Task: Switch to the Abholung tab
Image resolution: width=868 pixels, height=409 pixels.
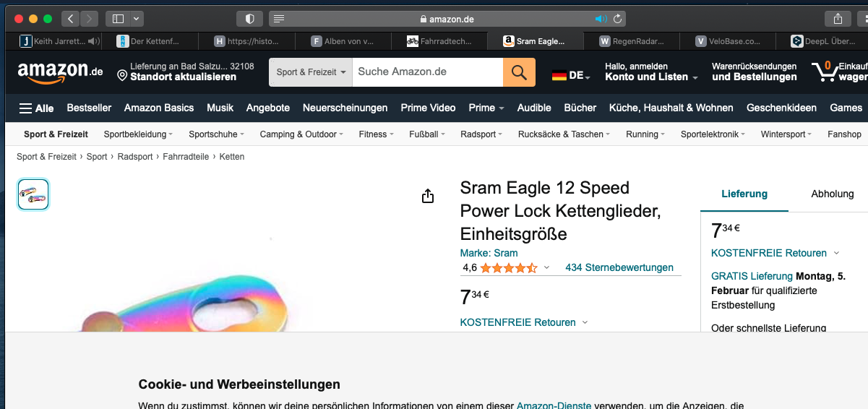Action: coord(832,194)
